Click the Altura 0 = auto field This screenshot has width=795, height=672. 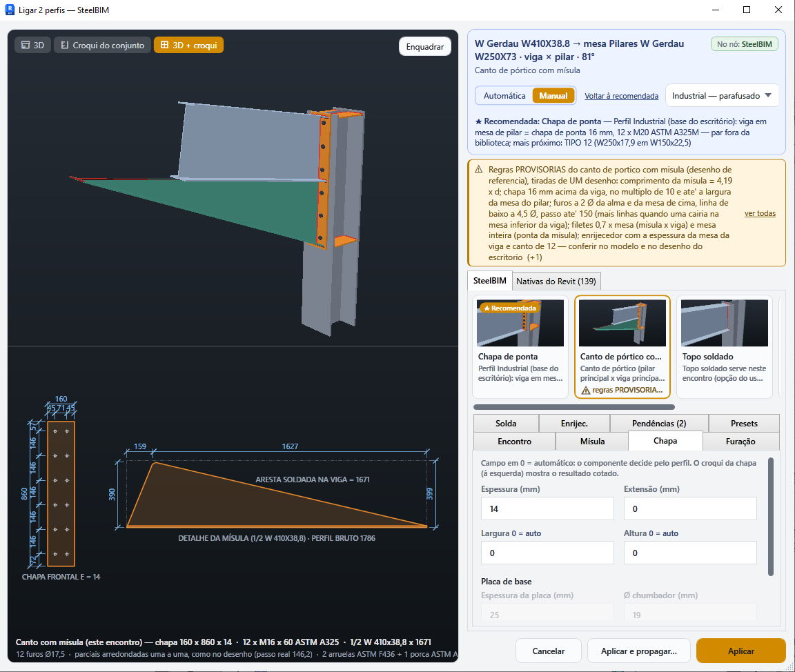pos(690,553)
